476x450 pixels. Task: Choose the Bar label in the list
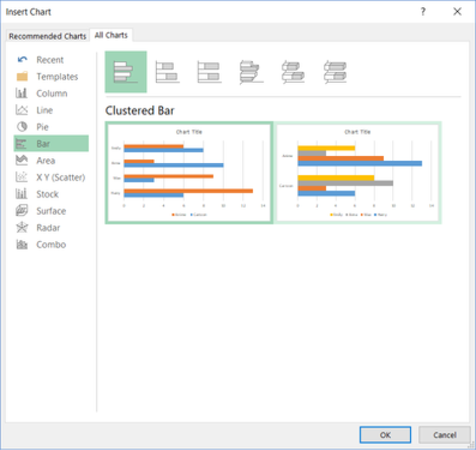(x=43, y=143)
